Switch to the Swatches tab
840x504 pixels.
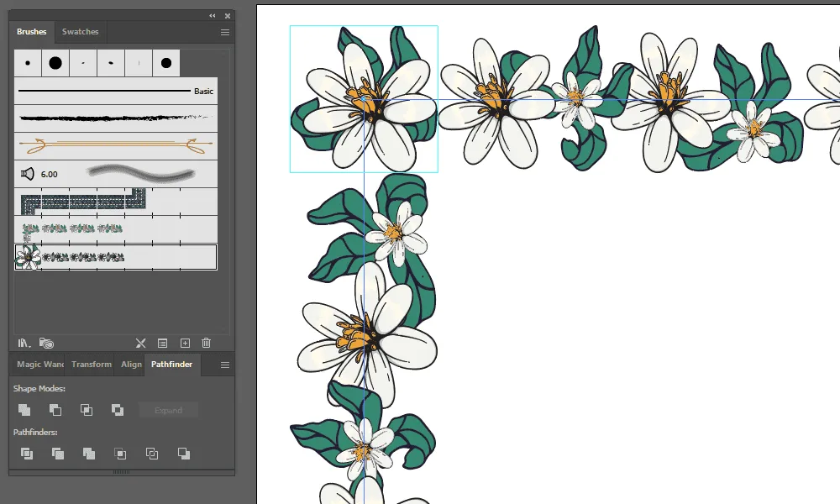point(81,32)
